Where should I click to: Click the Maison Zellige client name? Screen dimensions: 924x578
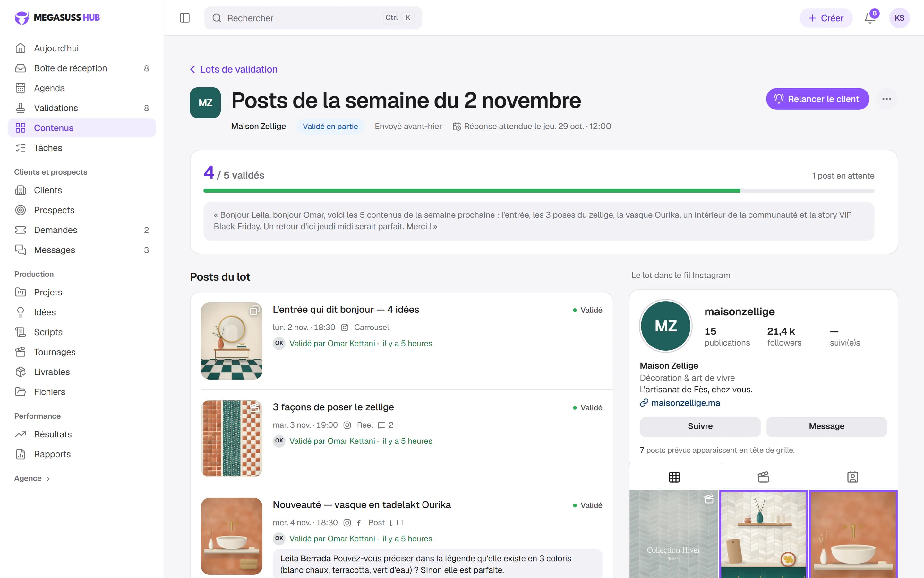[259, 126]
